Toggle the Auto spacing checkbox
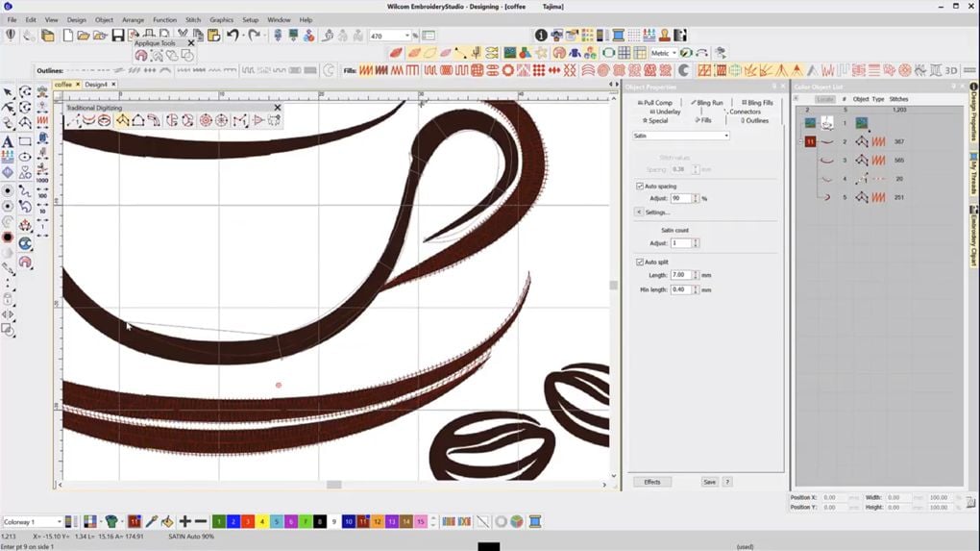The width and height of the screenshot is (980, 551). [640, 186]
